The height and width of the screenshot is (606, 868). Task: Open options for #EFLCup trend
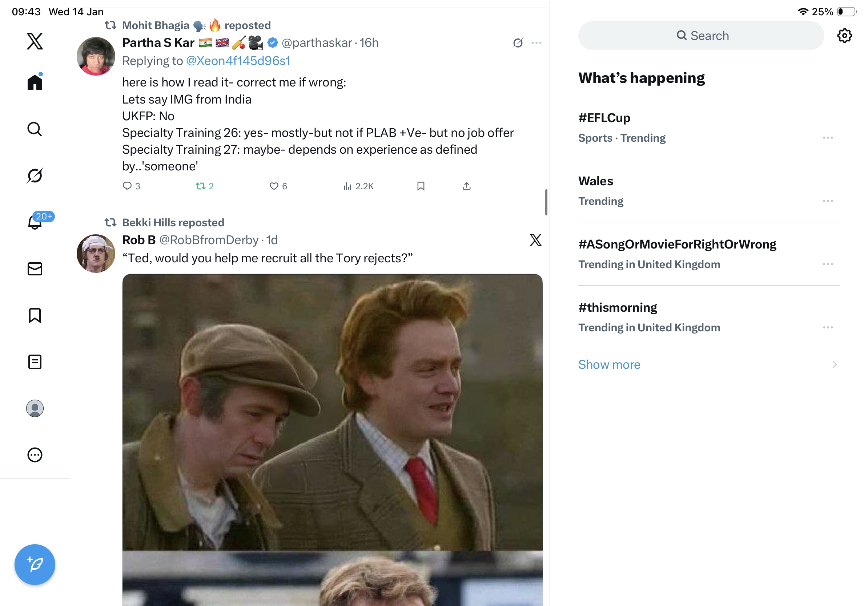[828, 138]
